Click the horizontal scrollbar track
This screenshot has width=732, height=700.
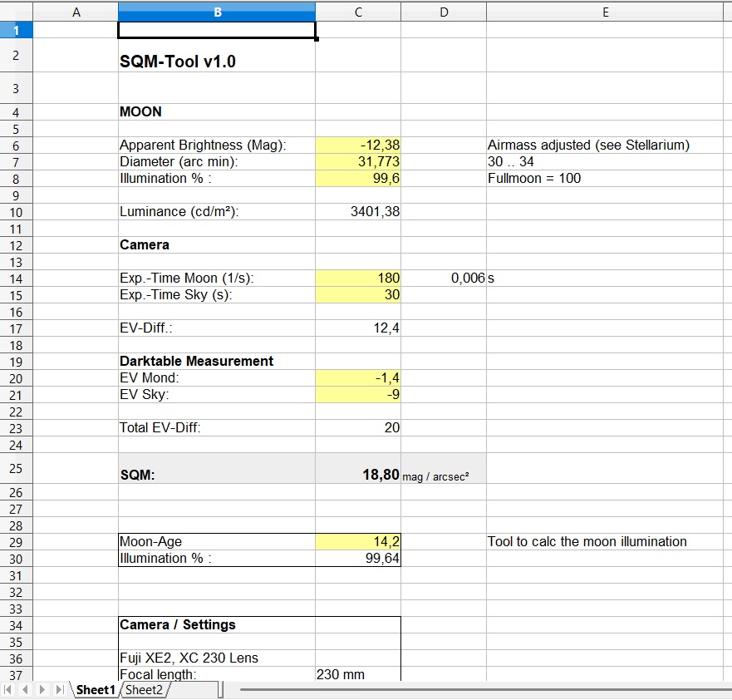click(482, 690)
